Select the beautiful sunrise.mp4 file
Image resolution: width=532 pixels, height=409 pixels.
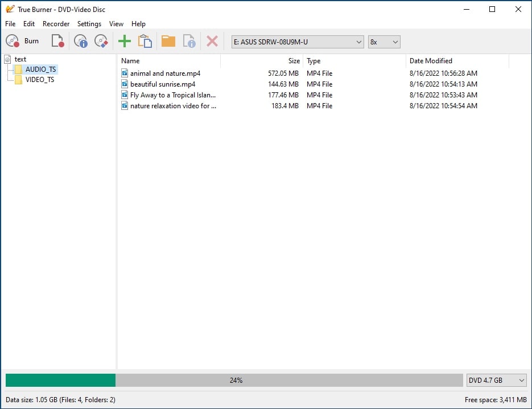[162, 84]
